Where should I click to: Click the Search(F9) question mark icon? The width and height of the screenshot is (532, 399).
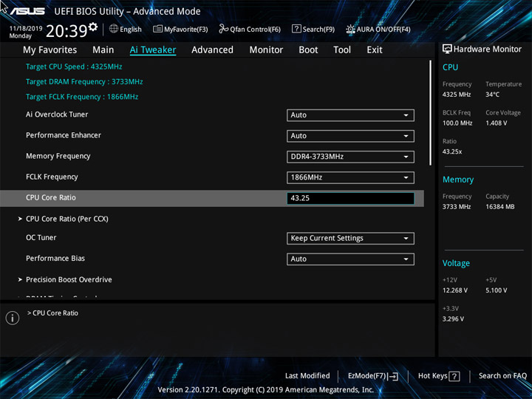point(296,29)
